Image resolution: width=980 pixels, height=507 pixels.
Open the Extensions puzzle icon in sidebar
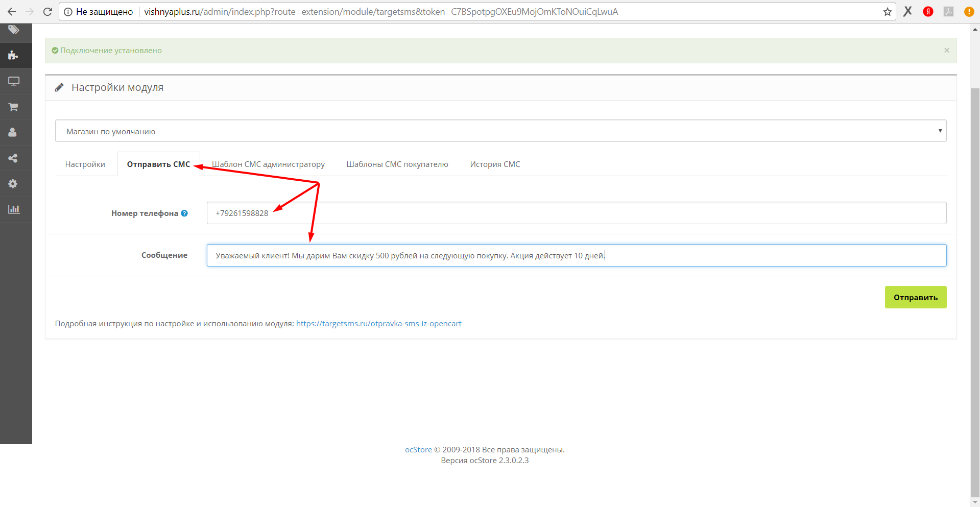click(x=14, y=55)
